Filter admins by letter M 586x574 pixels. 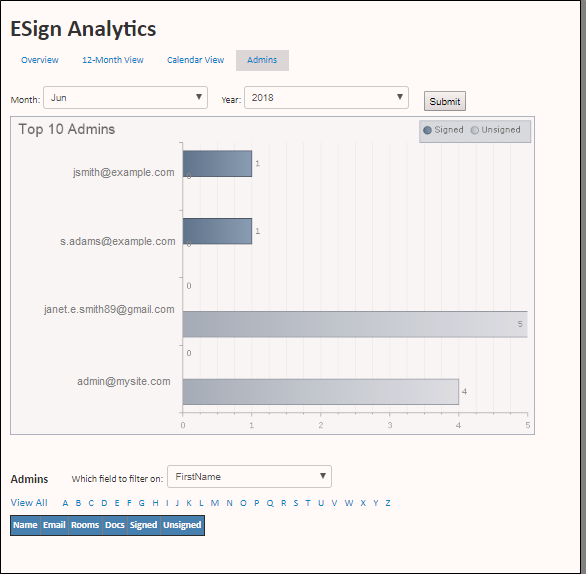point(215,503)
